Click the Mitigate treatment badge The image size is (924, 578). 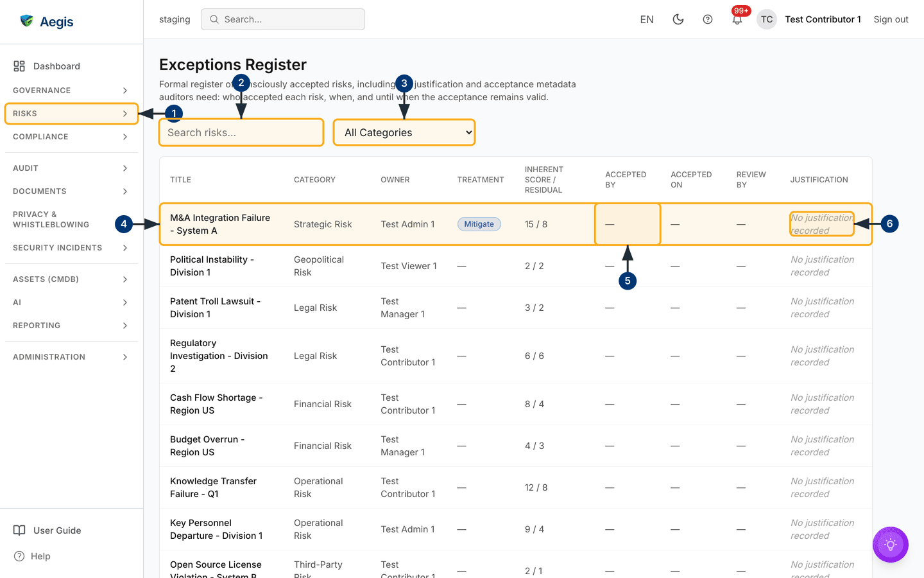click(479, 224)
